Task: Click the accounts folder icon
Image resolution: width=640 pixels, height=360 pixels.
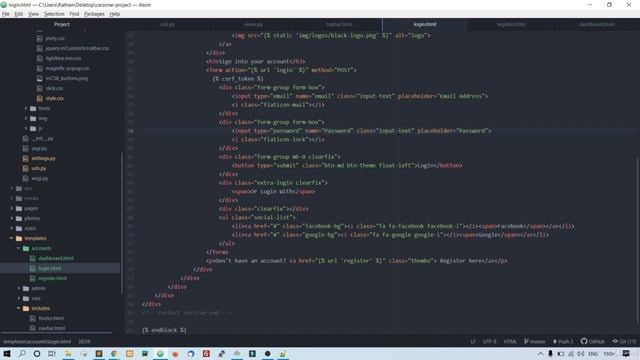Action: click(x=26, y=249)
